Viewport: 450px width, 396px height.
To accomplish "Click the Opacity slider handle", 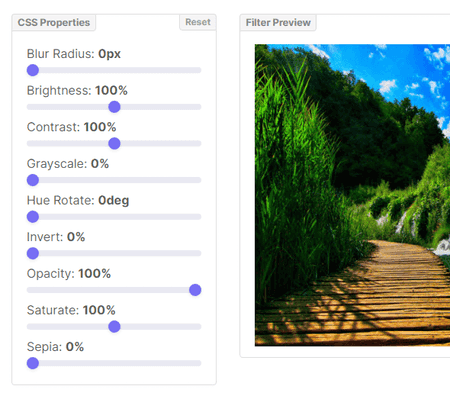I will point(195,290).
